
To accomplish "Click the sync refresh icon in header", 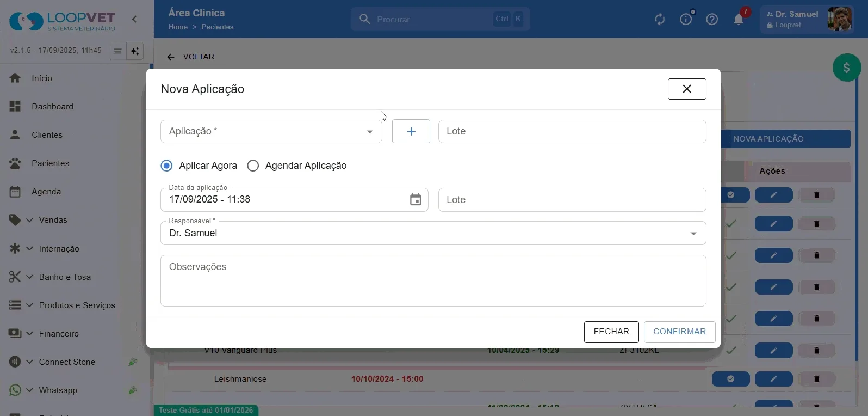I will pos(660,20).
